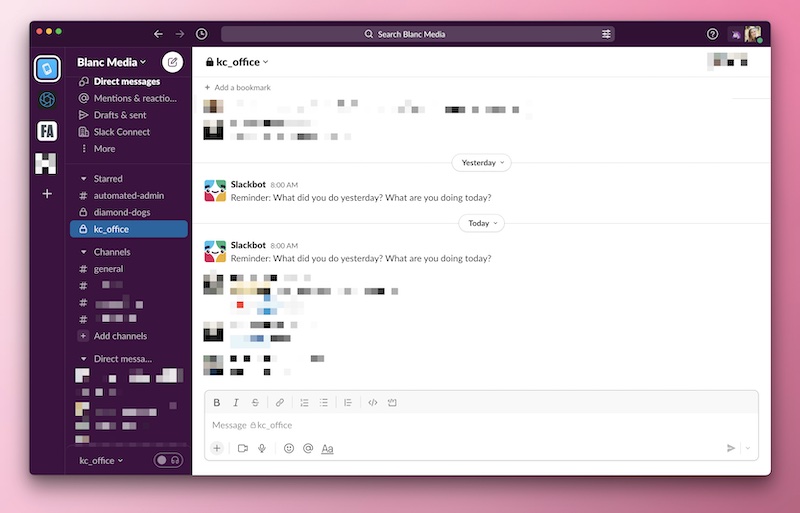The image size is (800, 513).
Task: Switch to the Blanc Media workspace icon
Action: pos(47,68)
